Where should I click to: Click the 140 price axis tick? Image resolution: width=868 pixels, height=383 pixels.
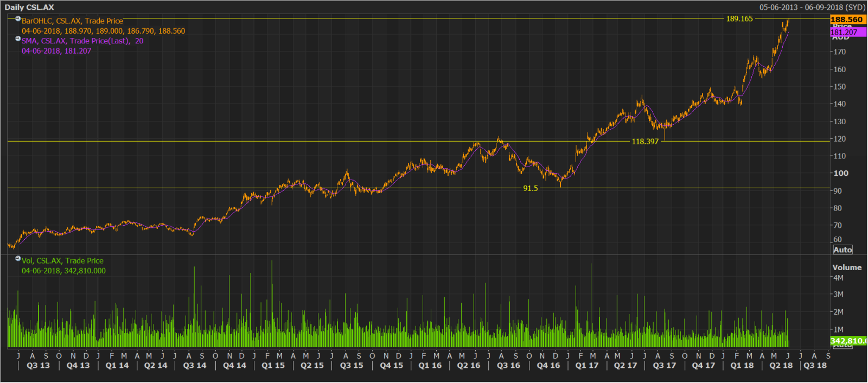coord(839,104)
